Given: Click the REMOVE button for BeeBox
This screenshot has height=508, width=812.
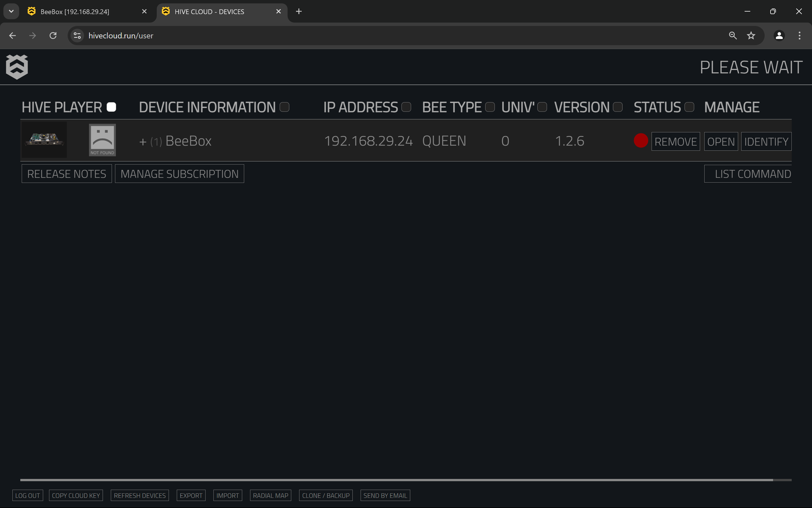Looking at the screenshot, I should [x=676, y=141].
